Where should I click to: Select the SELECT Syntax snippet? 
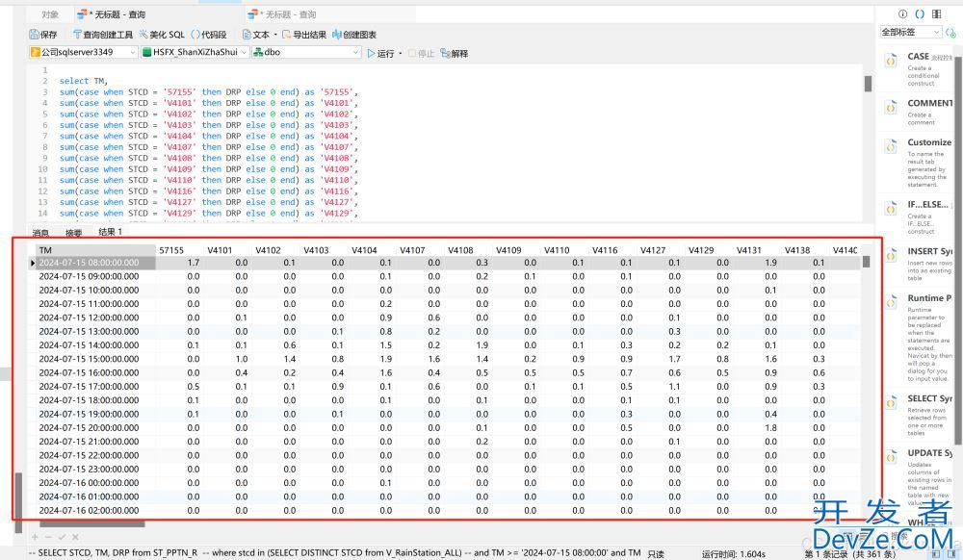tap(917, 415)
